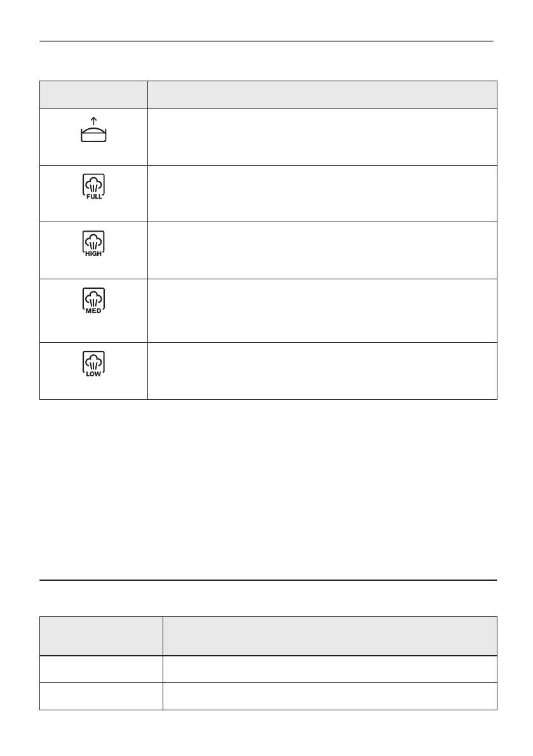
Task: Click the empty cell beside the dish icon
Action: pyautogui.click(x=322, y=137)
